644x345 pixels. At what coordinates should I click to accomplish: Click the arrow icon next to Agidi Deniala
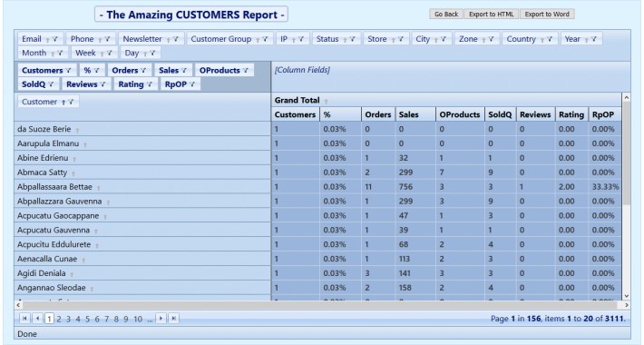click(72, 274)
